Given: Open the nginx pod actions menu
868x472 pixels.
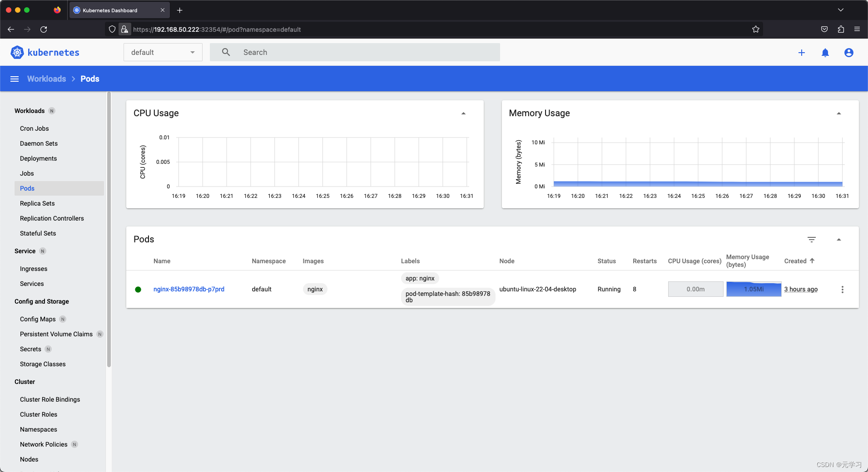Looking at the screenshot, I should tap(843, 290).
